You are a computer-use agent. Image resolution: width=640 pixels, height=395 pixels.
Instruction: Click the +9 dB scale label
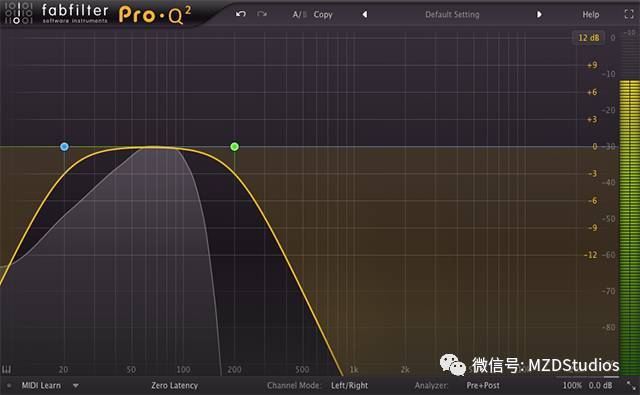pos(592,65)
